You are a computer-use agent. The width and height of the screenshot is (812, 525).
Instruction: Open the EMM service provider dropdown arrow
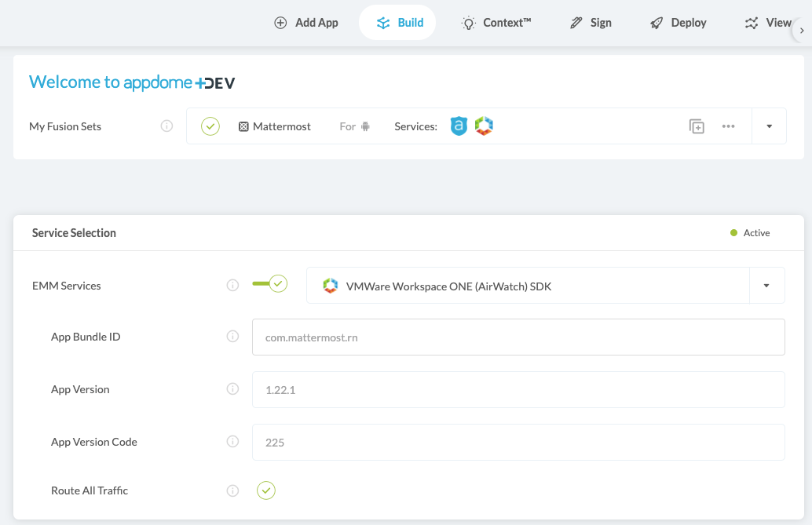(766, 286)
